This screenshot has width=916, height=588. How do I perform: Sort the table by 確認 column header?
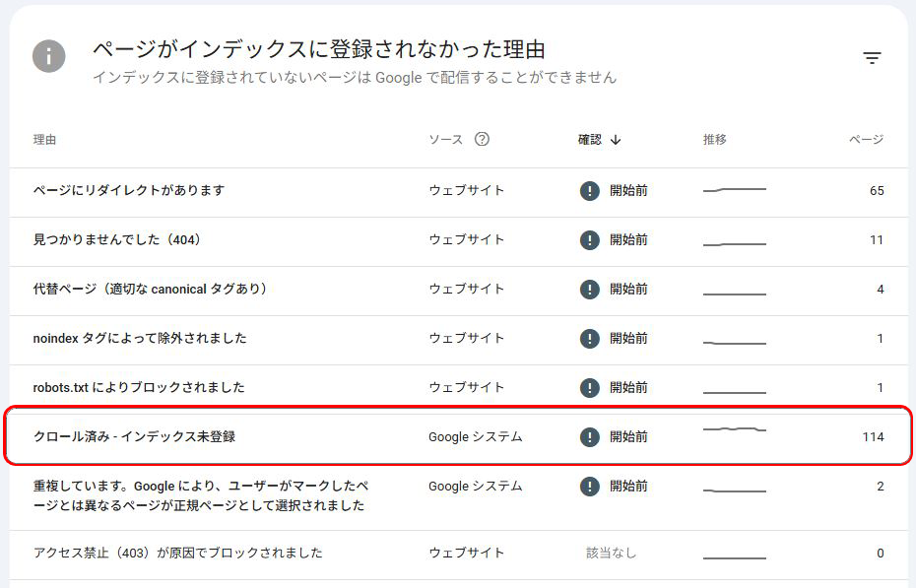(589, 140)
